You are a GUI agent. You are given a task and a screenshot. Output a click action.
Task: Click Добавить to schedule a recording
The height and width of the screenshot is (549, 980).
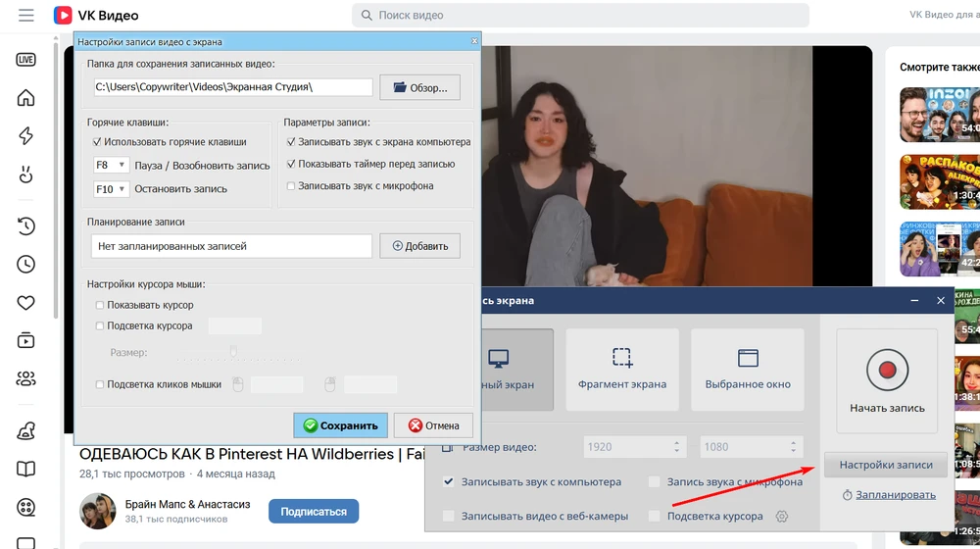tap(420, 246)
